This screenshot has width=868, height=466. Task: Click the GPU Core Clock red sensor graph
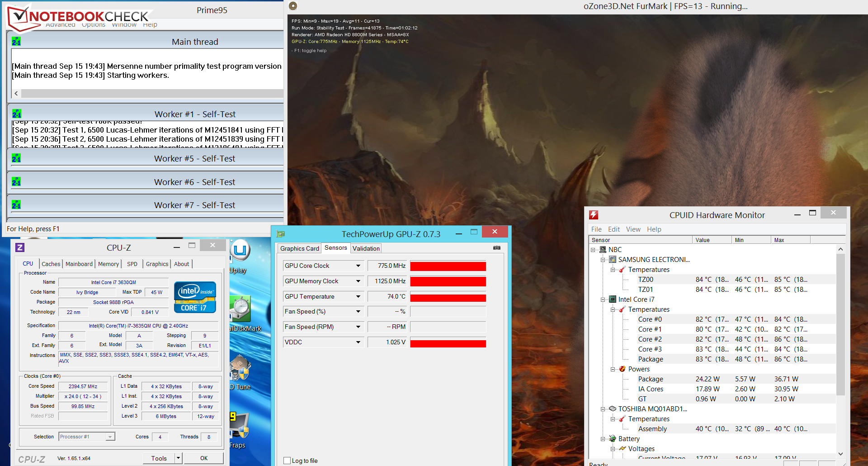click(x=448, y=266)
